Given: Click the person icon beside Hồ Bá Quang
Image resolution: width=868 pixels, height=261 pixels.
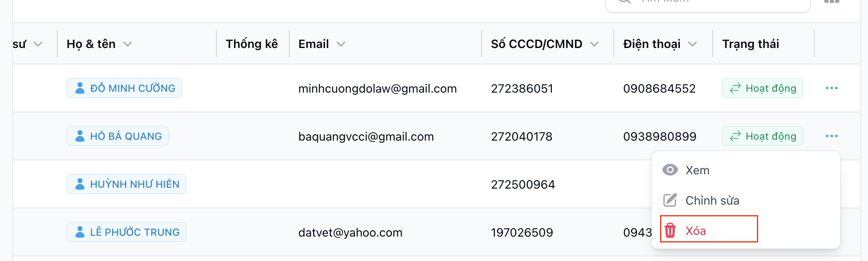Looking at the screenshot, I should coord(80,136).
